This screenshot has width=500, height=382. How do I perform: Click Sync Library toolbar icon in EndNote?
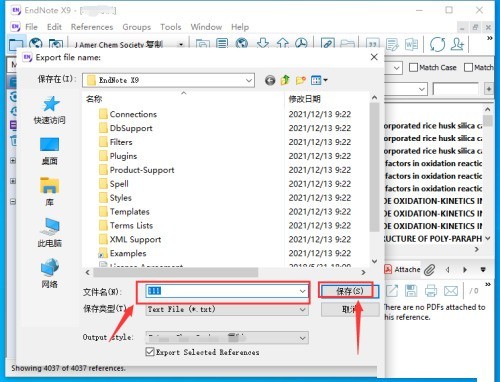coord(437,44)
